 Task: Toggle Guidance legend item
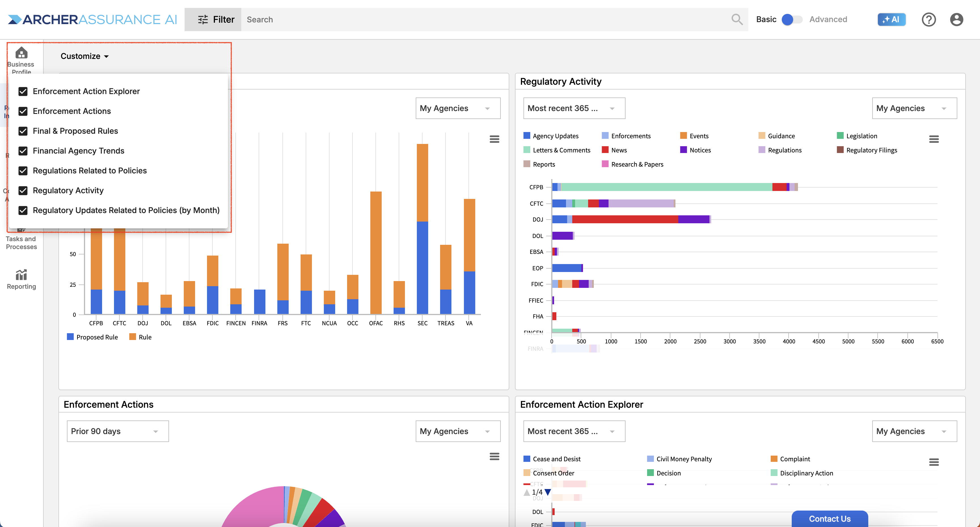click(x=776, y=136)
